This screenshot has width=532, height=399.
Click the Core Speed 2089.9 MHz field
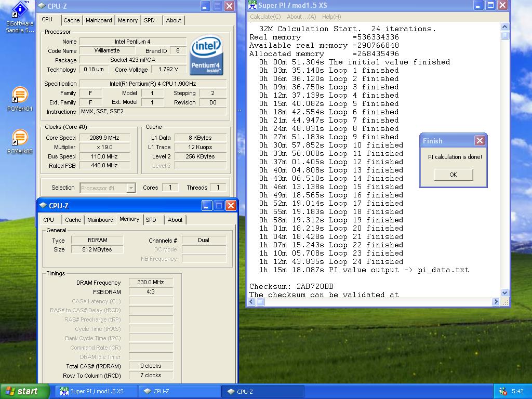tap(104, 138)
